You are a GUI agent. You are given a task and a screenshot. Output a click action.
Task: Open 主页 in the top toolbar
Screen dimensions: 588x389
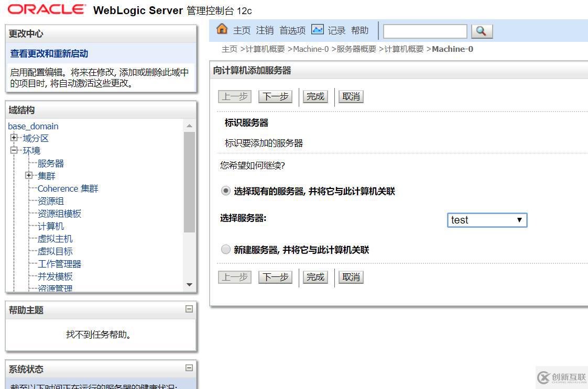pos(242,30)
